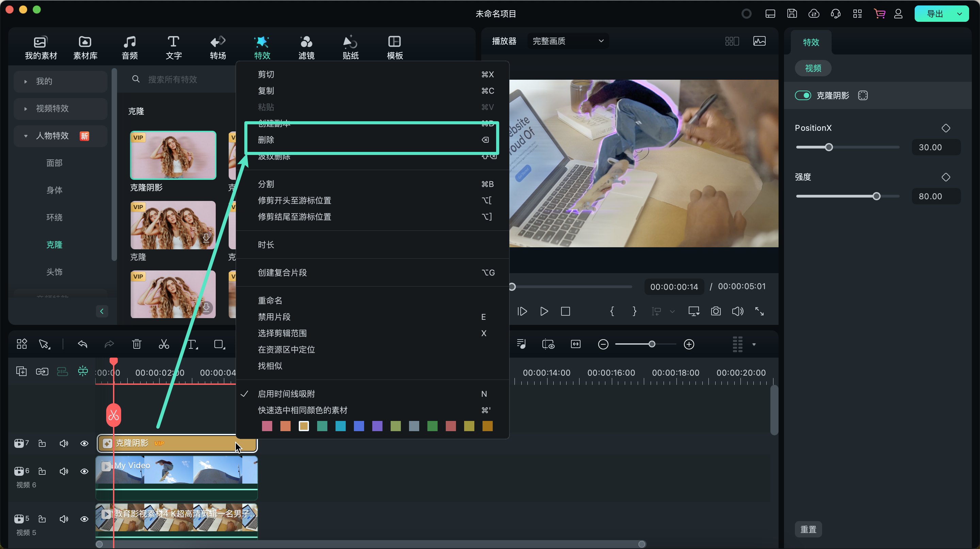This screenshot has width=980, height=549.
Task: Open the timeline view options dropdown arrow
Action: [754, 345]
